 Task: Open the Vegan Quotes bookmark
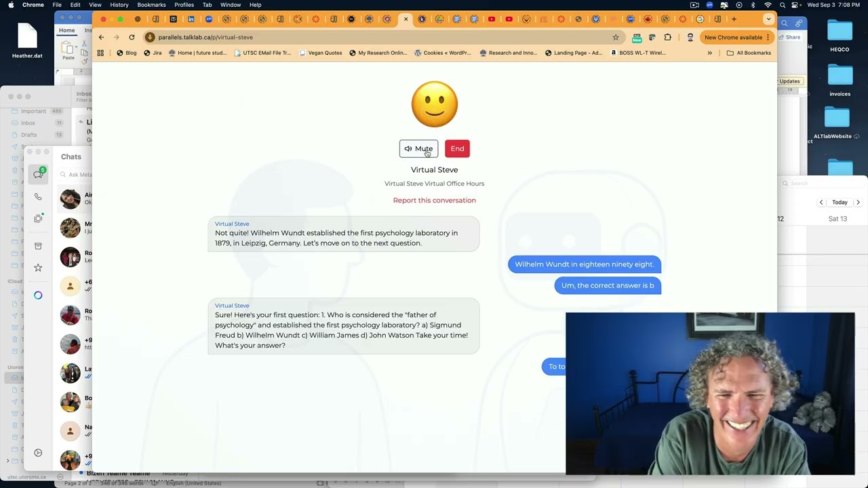(x=321, y=53)
